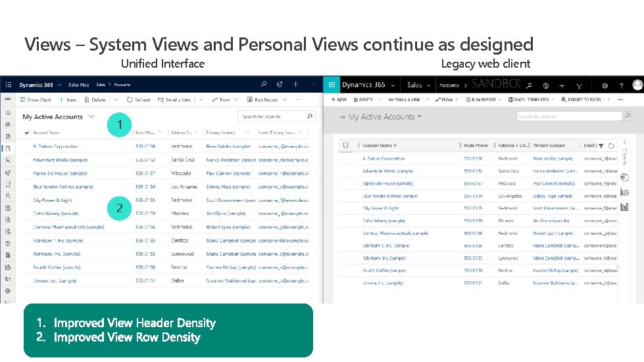Expand Delete split arrow in Unified Interface
The width and height of the screenshot is (644, 362).
pos(116,100)
